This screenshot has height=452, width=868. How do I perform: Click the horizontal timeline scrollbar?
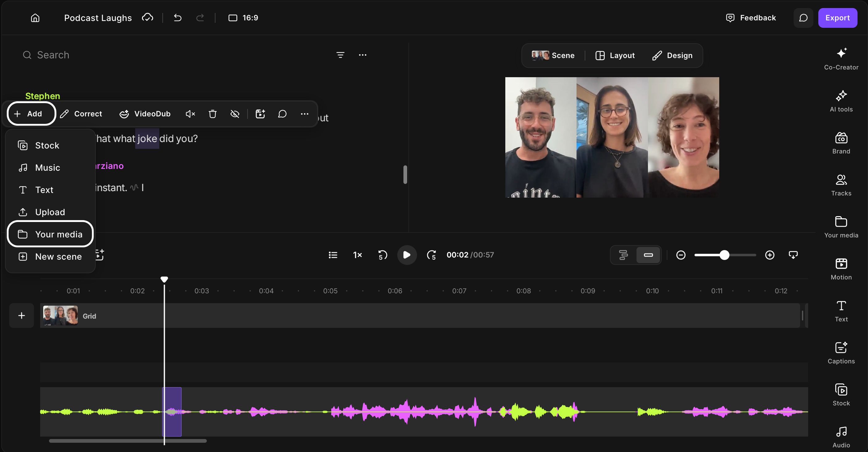click(128, 441)
